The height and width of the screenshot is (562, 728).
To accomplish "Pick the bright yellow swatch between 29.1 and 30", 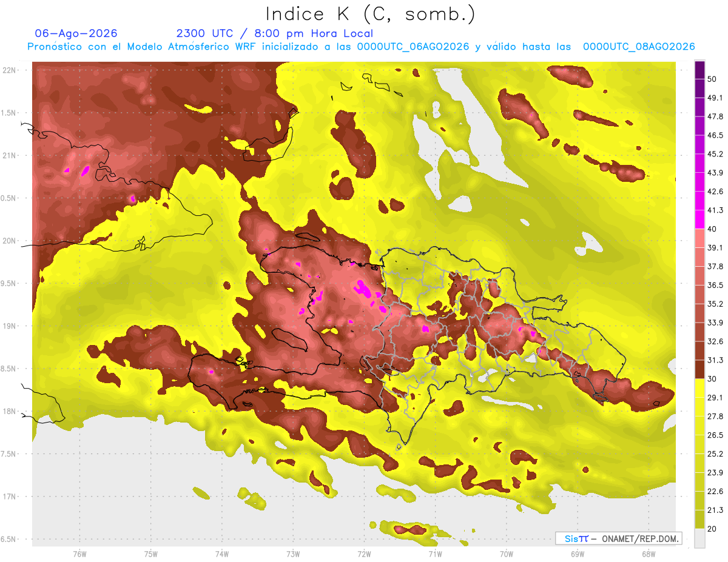I will pos(699,388).
